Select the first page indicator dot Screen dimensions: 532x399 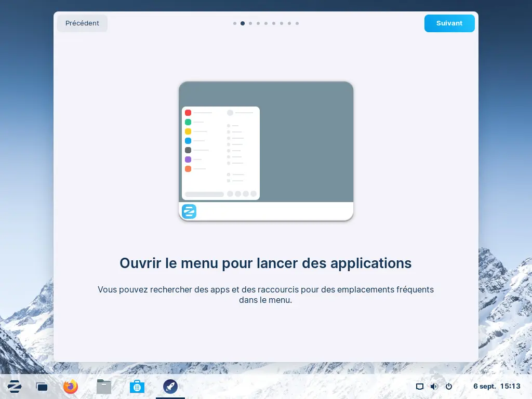tap(235, 23)
